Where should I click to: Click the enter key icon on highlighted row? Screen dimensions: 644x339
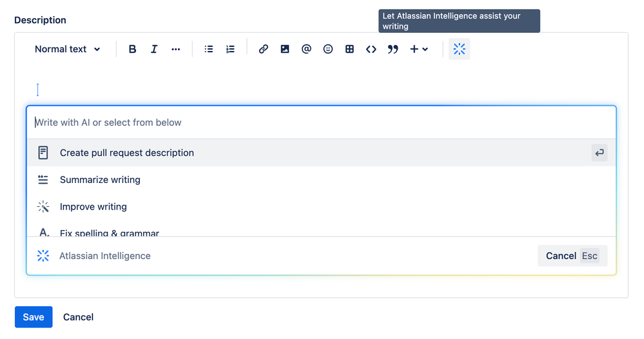pos(600,153)
